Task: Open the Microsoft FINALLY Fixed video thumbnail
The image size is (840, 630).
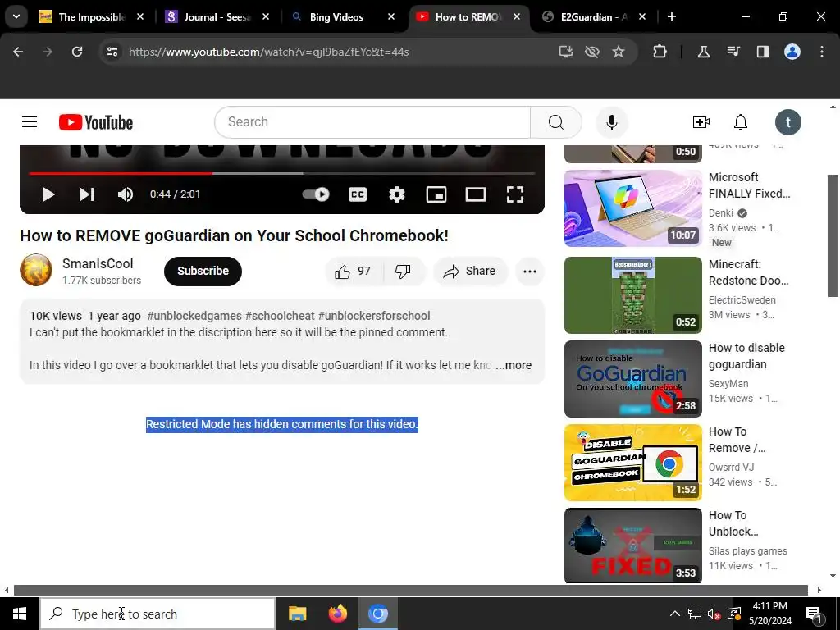Action: click(632, 208)
